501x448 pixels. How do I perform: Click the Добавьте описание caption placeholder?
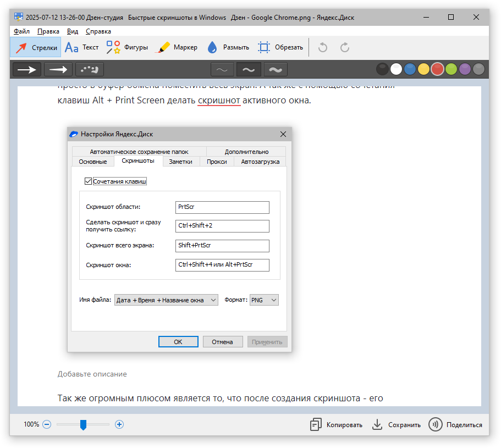tap(92, 374)
